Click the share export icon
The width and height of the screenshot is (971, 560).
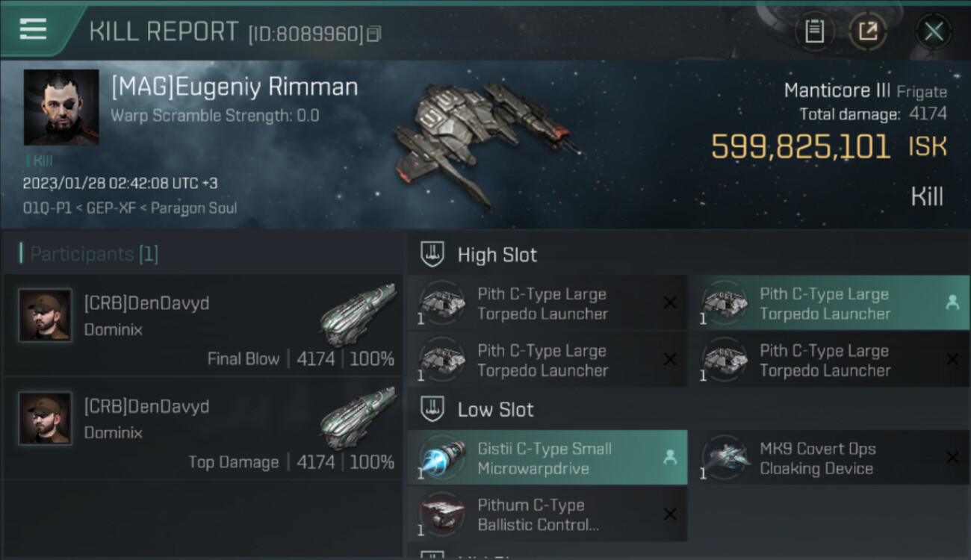tap(868, 31)
